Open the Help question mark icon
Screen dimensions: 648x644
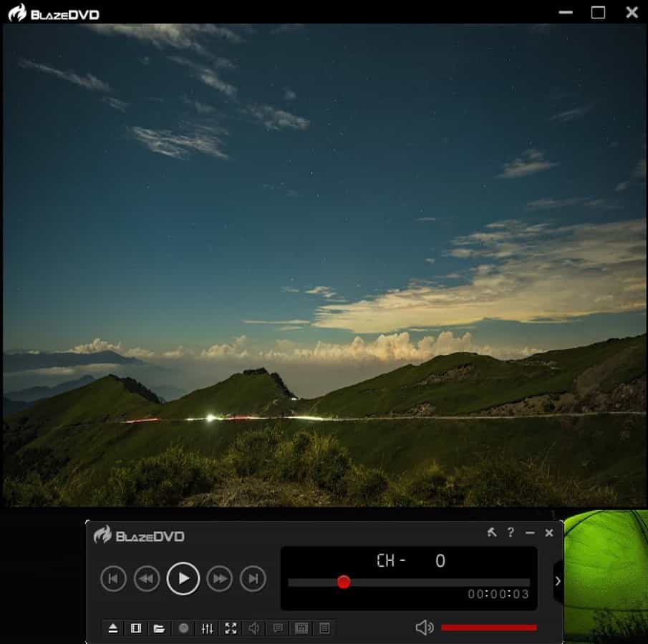point(511,532)
